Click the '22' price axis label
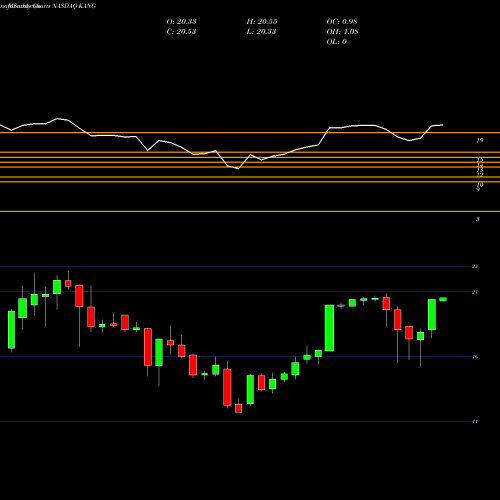This screenshot has width=500, height=500. click(x=475, y=266)
